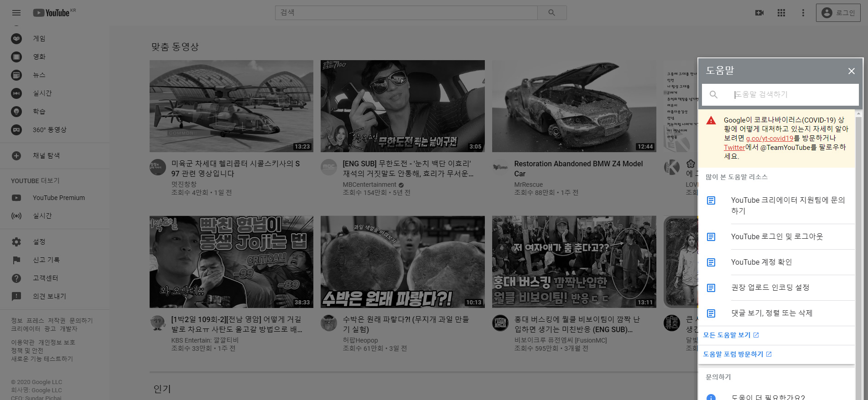Click the 신고 기록 flag icon
Viewport: 868px width, 400px height.
point(16,260)
